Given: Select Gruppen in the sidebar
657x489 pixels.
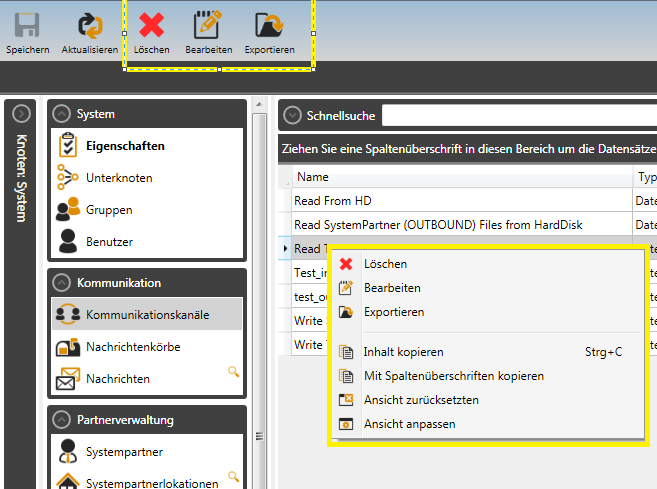Looking at the screenshot, I should (108, 210).
